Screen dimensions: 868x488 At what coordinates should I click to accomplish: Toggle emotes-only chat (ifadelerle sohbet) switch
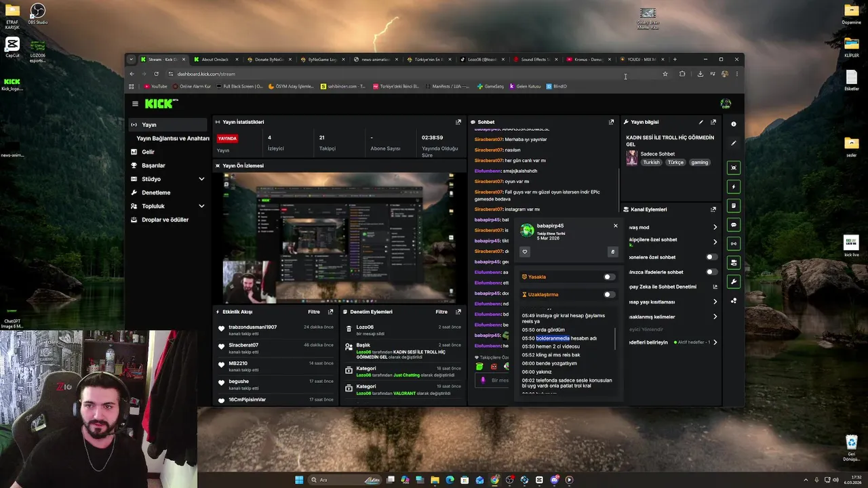[x=711, y=272]
